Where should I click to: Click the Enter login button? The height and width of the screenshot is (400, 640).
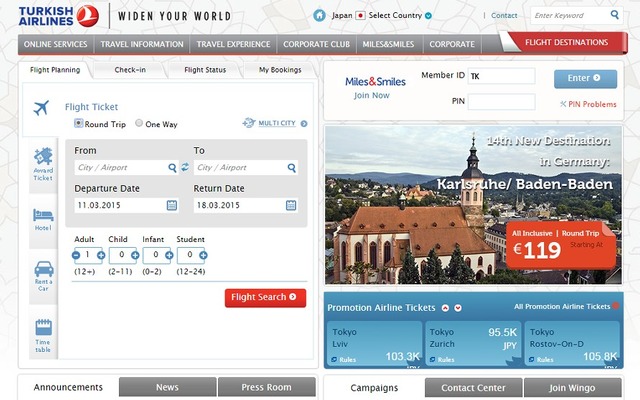click(x=585, y=78)
